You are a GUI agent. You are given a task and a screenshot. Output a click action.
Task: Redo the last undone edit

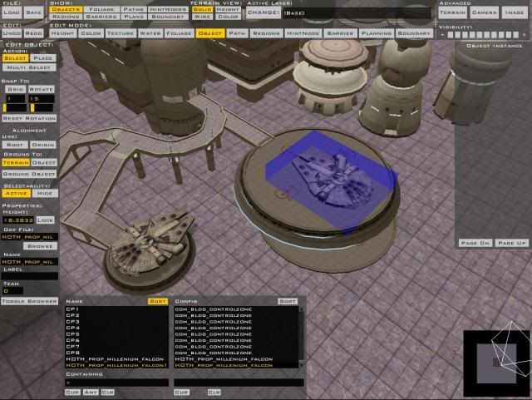33,33
